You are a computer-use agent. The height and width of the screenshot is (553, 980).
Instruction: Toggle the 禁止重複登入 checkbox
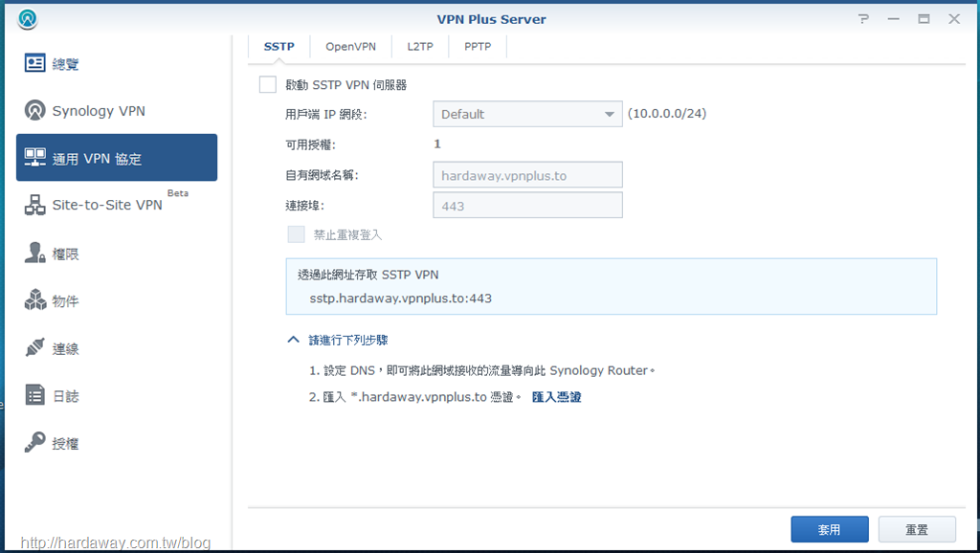[297, 234]
